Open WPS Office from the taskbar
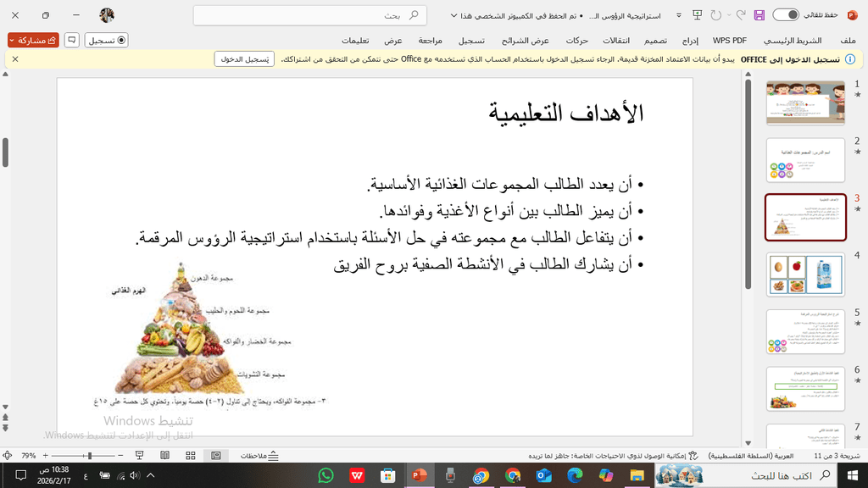 tap(357, 475)
